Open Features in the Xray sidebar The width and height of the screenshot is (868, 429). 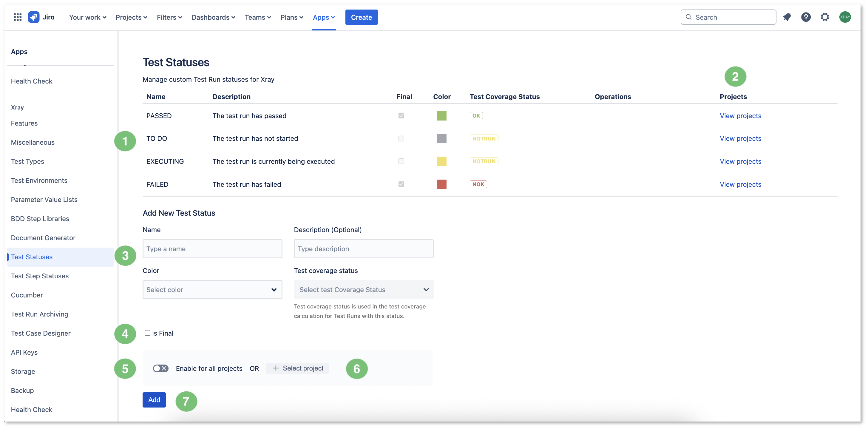click(x=24, y=123)
